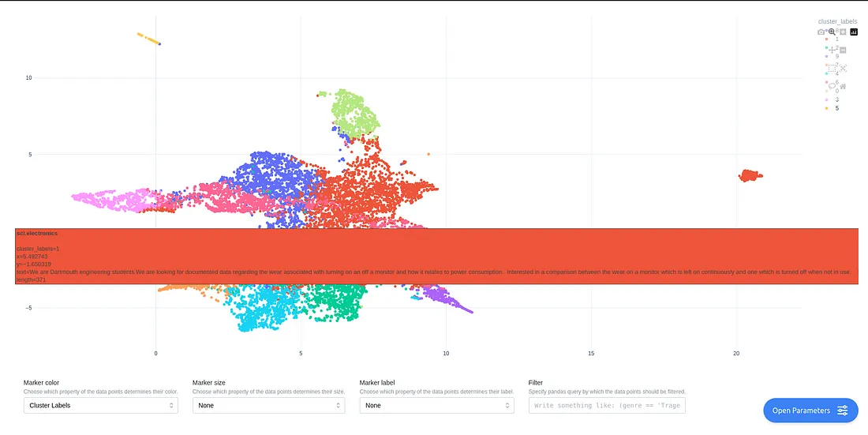Open the Marker color dropdown showing Cluster Labels
The image size is (868, 435).
(x=101, y=406)
